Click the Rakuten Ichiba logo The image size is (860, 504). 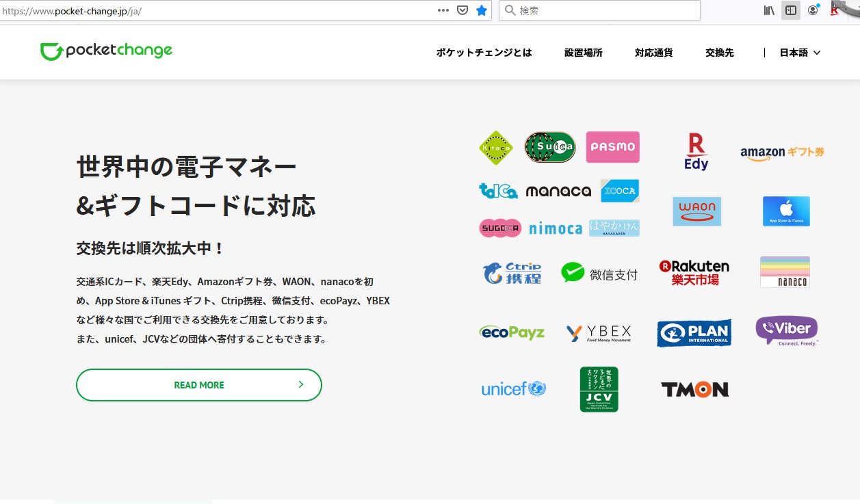tap(694, 272)
